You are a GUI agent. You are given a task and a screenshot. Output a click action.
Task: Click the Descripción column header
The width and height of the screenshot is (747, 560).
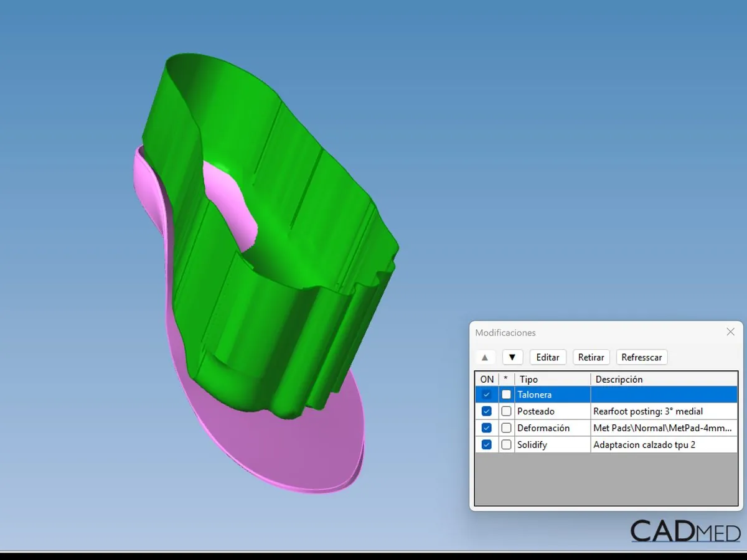click(664, 379)
